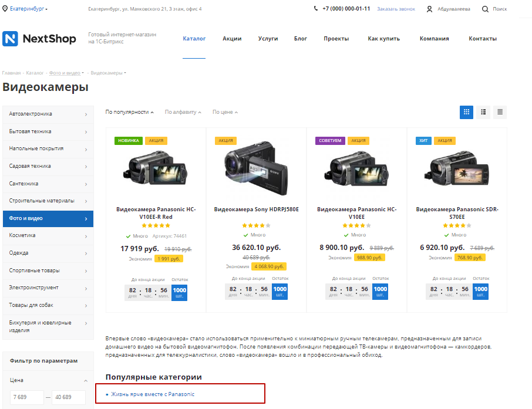
Task: Open search via magnifier icon
Action: [x=485, y=9]
